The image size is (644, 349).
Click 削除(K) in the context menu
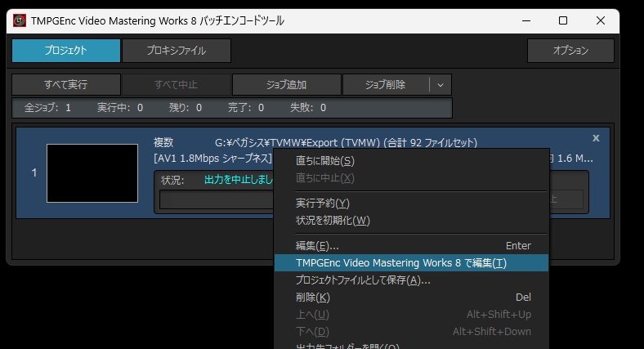pyautogui.click(x=312, y=297)
